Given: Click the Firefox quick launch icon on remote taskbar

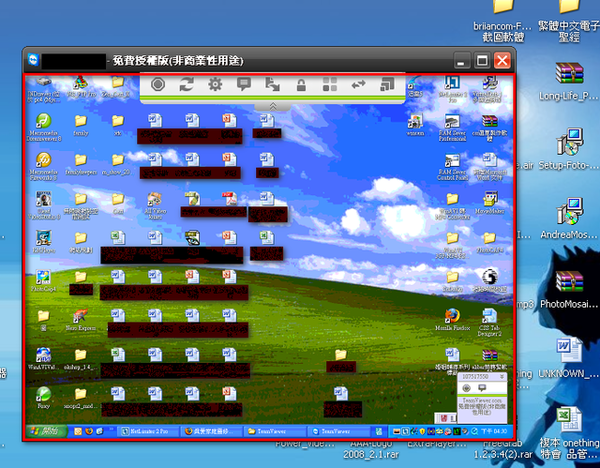Looking at the screenshot, I should pos(89,431).
